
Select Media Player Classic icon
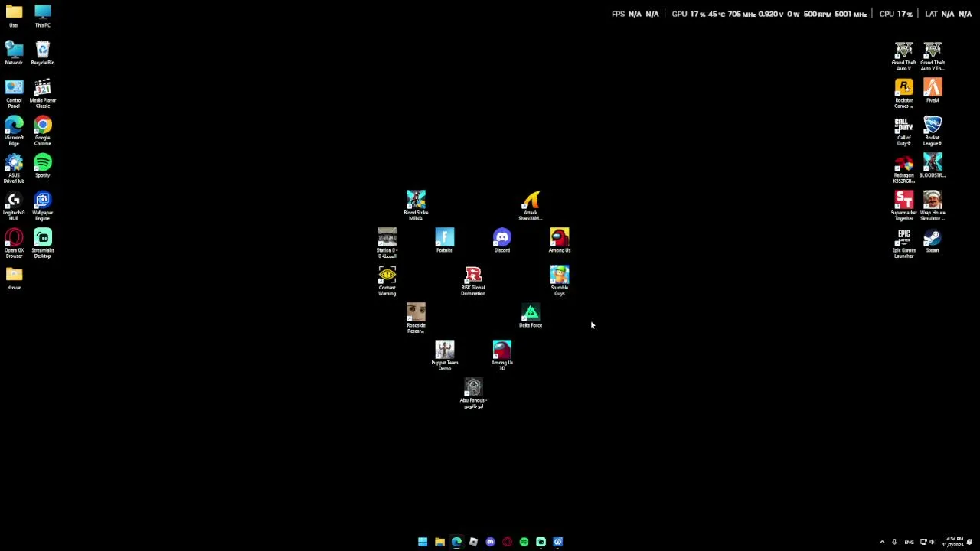43,93
